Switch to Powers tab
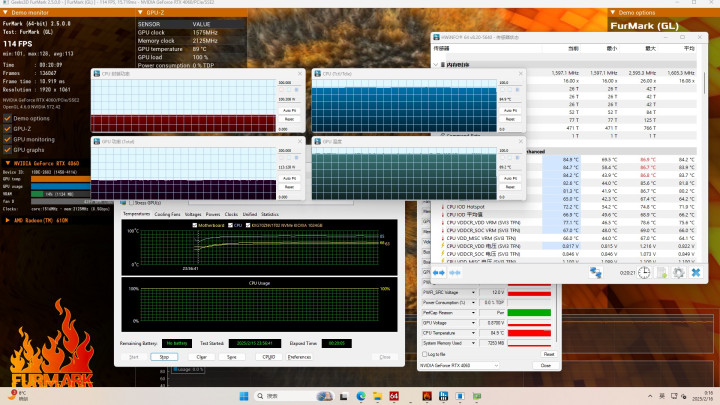 pos(213,214)
